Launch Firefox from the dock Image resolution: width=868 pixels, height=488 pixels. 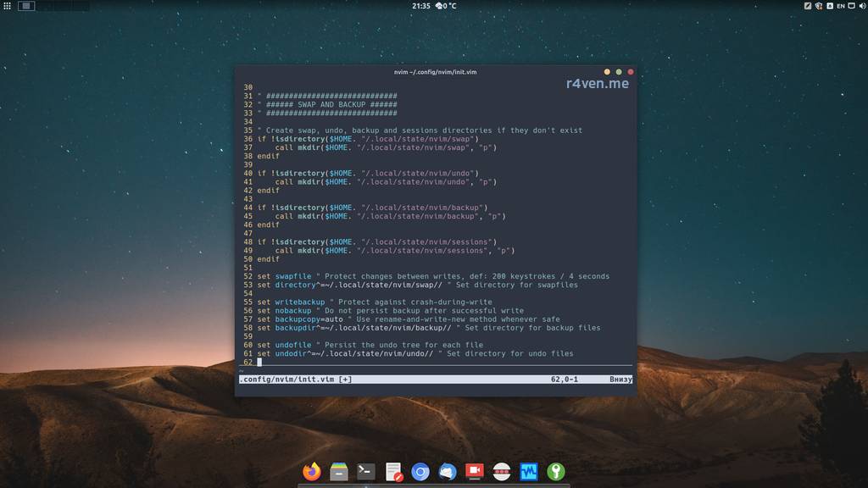coord(311,472)
